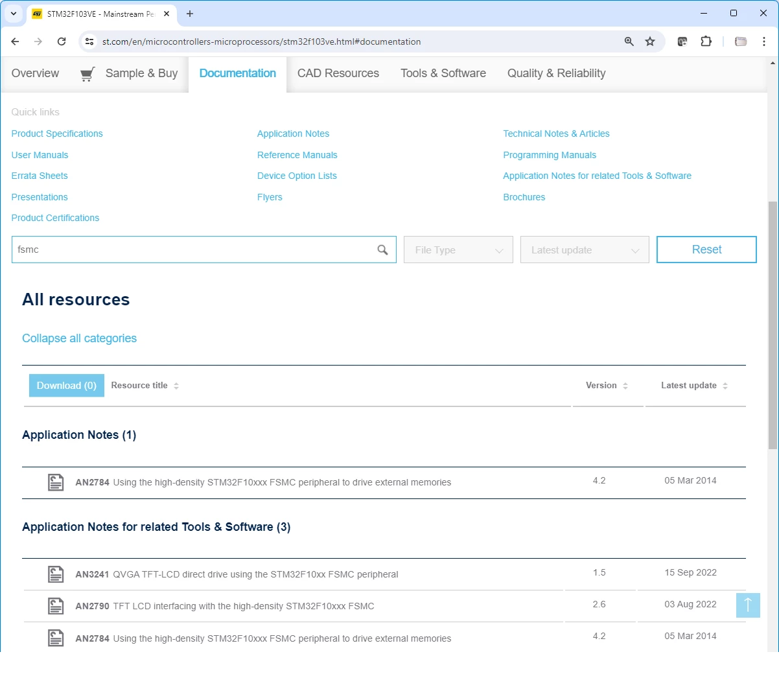Click the browser address bar URL
The height and width of the screenshot is (700, 779).
[261, 41]
